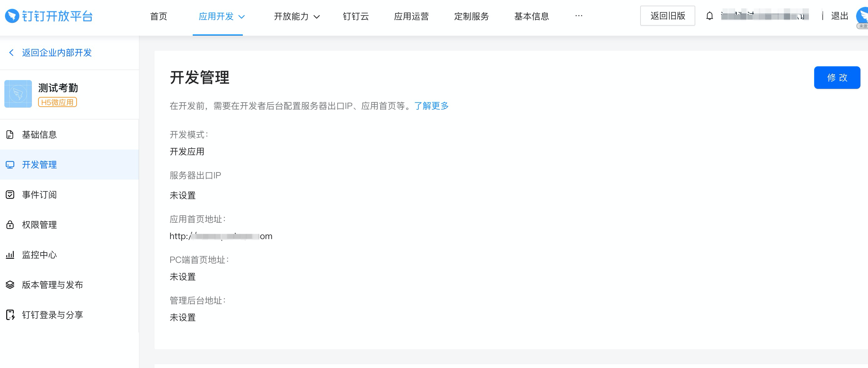Open 权限管理 using the lock icon

coord(10,225)
